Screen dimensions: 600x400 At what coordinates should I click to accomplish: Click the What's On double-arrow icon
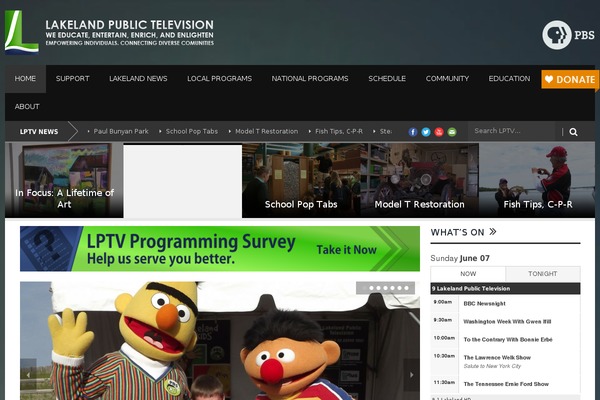[493, 232]
